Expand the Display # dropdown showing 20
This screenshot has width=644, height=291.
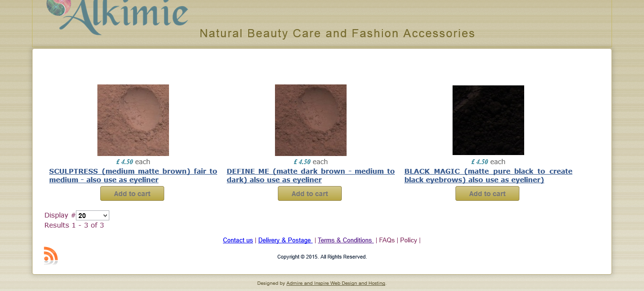tap(93, 216)
